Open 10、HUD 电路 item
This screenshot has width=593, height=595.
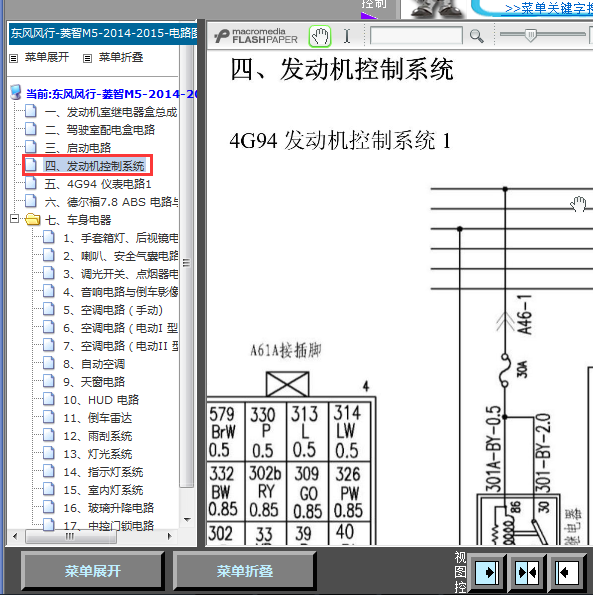click(101, 400)
